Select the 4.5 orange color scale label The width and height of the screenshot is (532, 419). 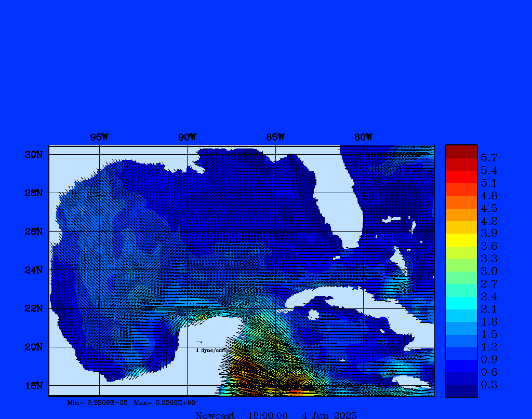(x=489, y=208)
